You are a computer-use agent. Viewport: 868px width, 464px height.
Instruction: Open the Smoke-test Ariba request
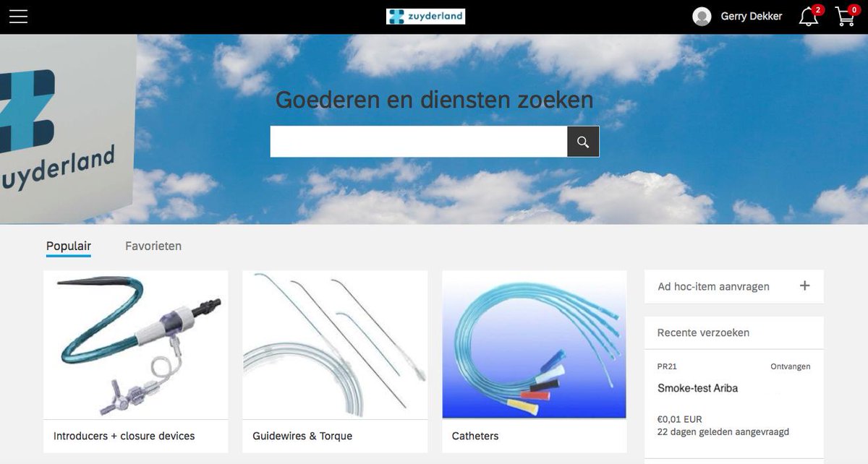[x=697, y=388]
